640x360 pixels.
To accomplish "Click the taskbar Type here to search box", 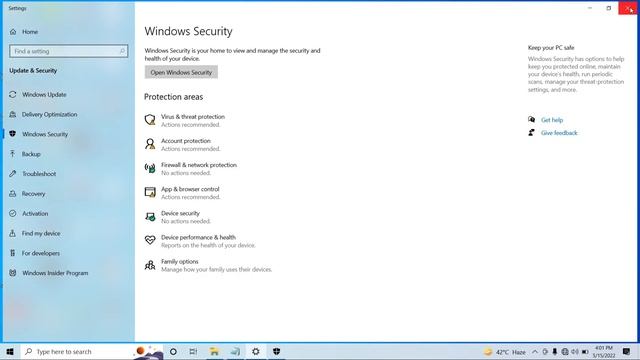I will (x=92, y=351).
